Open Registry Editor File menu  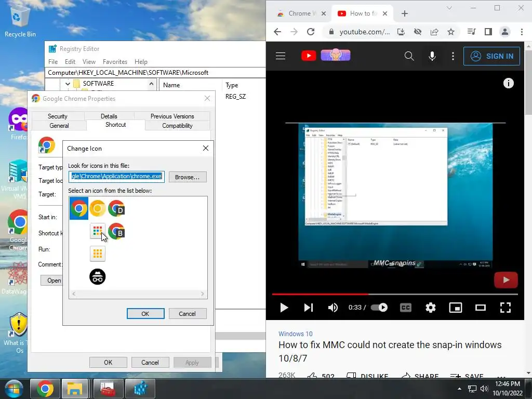53,62
